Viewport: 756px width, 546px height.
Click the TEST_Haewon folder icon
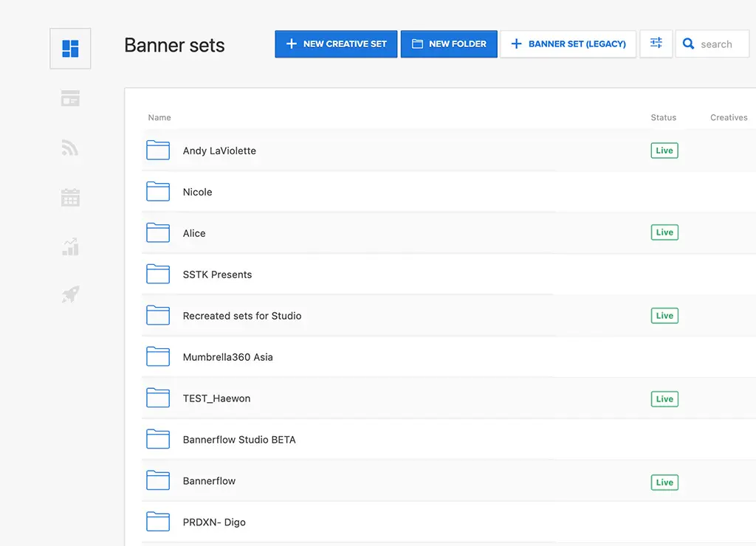158,398
